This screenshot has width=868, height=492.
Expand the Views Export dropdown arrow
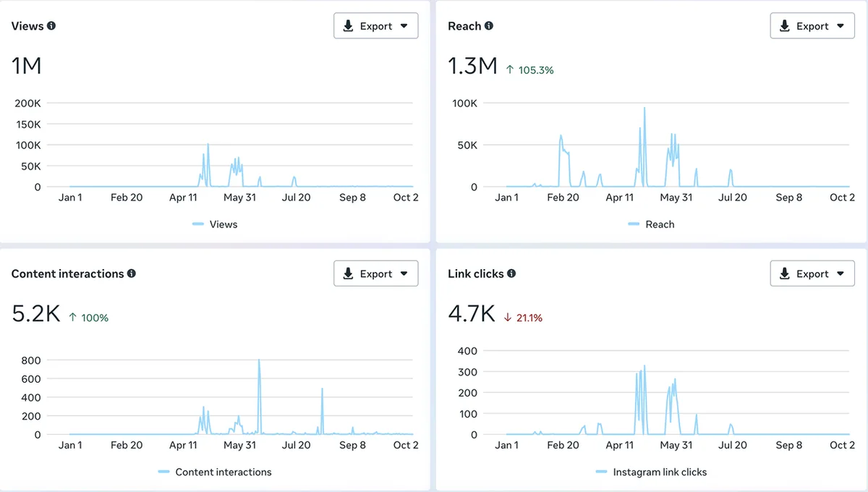pos(404,26)
